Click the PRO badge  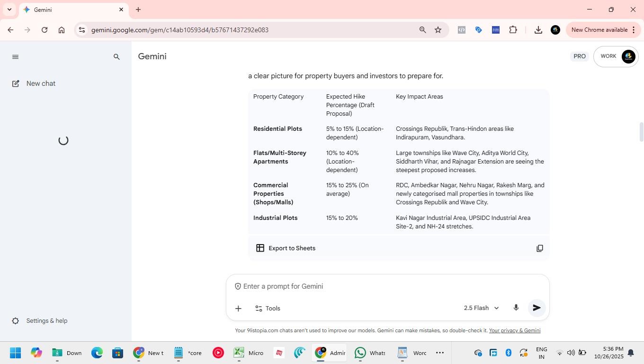point(580,56)
